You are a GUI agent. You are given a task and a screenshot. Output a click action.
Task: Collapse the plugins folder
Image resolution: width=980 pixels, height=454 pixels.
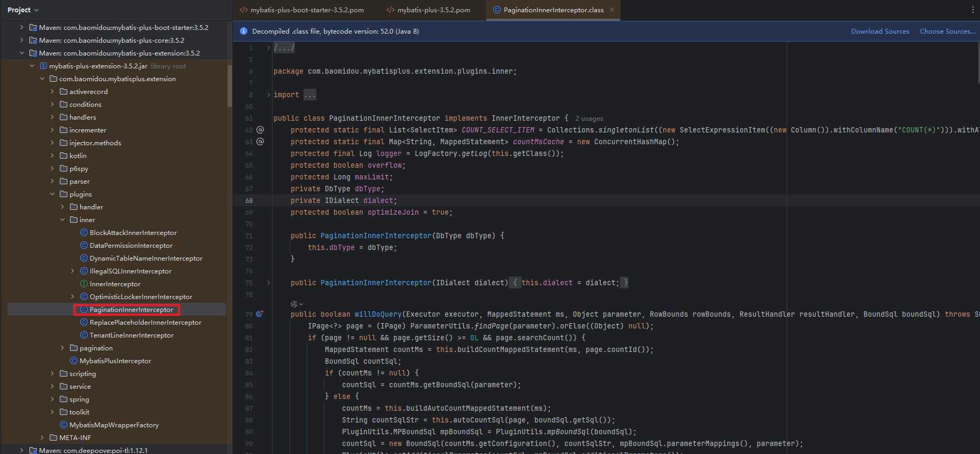(x=52, y=194)
